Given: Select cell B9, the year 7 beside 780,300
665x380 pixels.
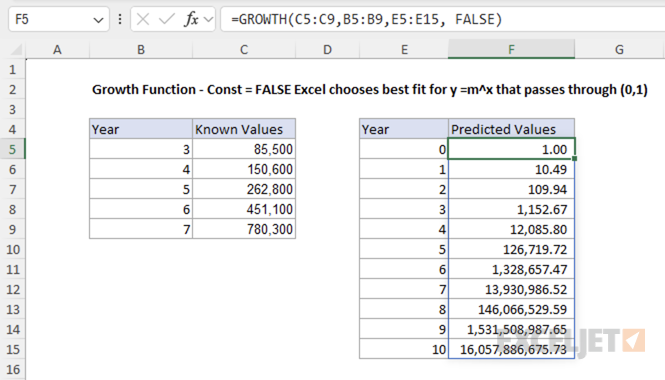Looking at the screenshot, I should (141, 229).
